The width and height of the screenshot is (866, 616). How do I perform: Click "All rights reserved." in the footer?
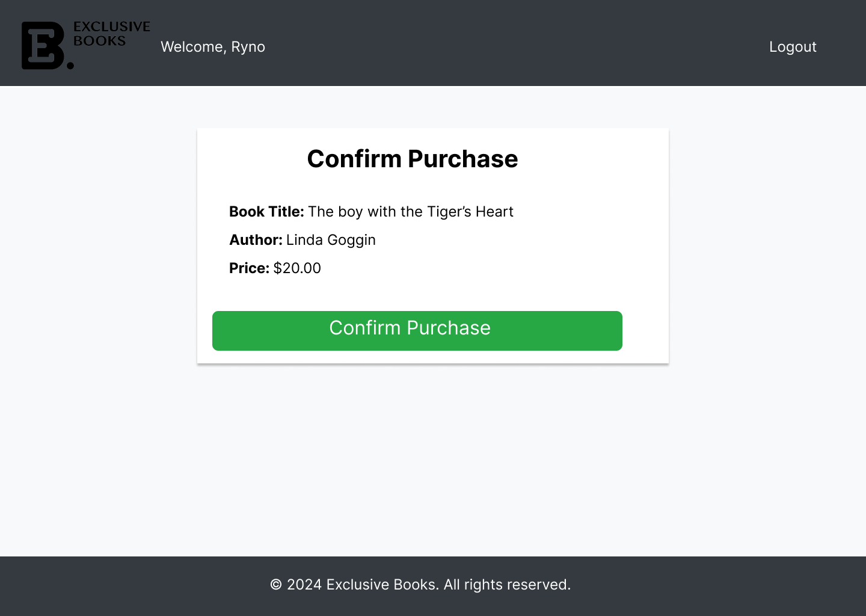point(507,585)
